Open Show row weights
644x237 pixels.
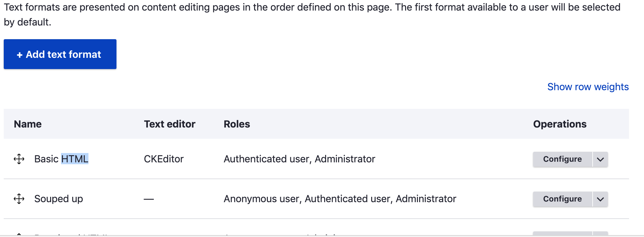588,87
